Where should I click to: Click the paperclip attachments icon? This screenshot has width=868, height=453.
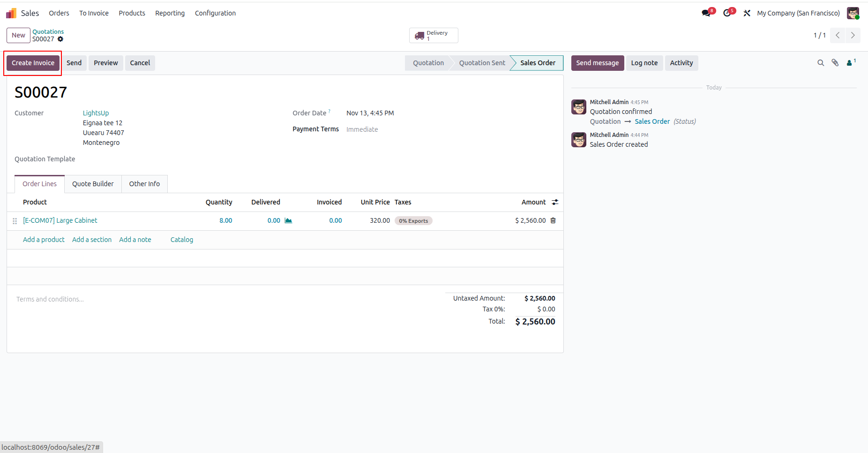(x=835, y=63)
